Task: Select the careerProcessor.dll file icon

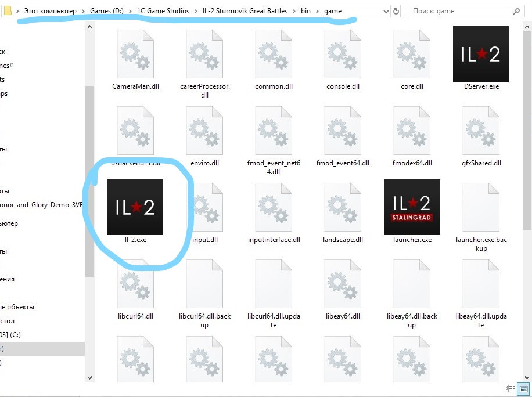Action: pos(204,54)
